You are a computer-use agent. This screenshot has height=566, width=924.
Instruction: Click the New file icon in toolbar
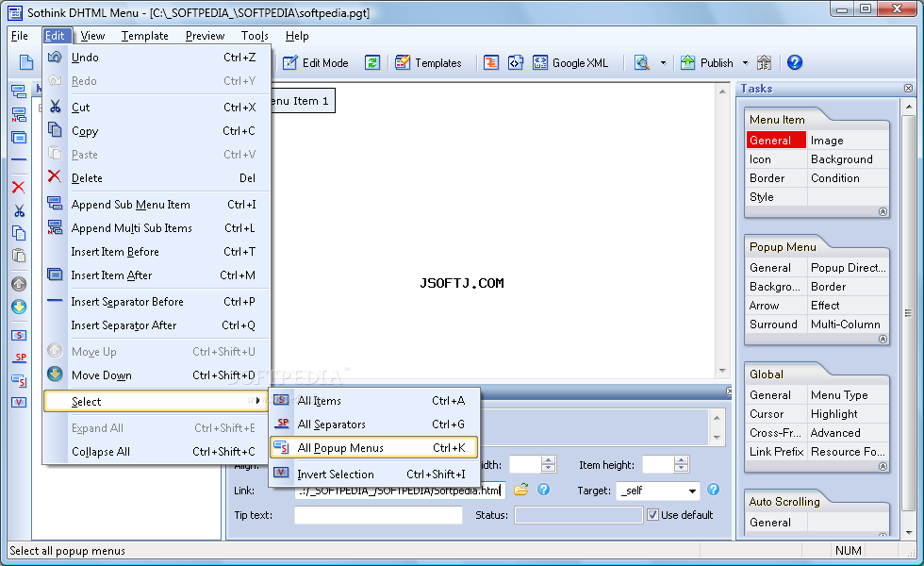26,62
